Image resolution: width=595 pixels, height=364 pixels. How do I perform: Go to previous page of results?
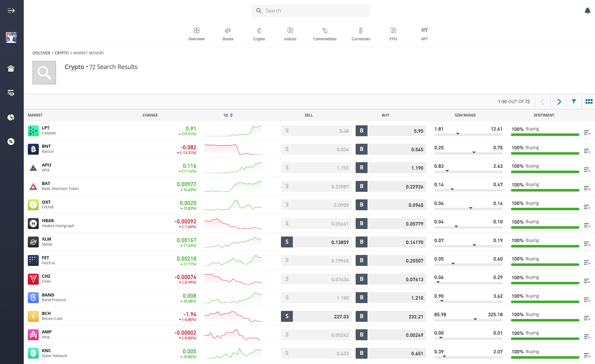point(542,102)
